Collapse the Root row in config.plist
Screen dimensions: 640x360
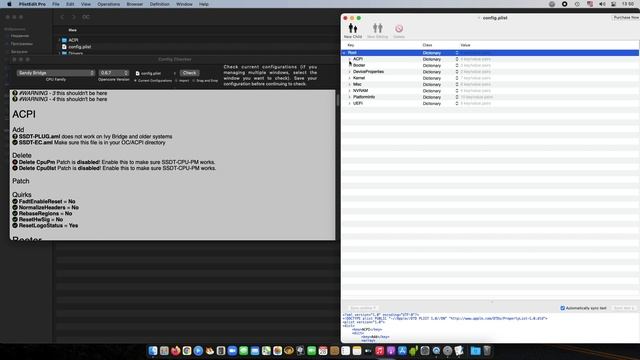(344, 53)
